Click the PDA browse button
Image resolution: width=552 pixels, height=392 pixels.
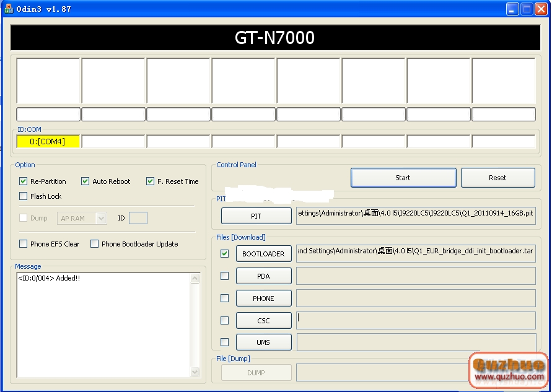tap(264, 276)
